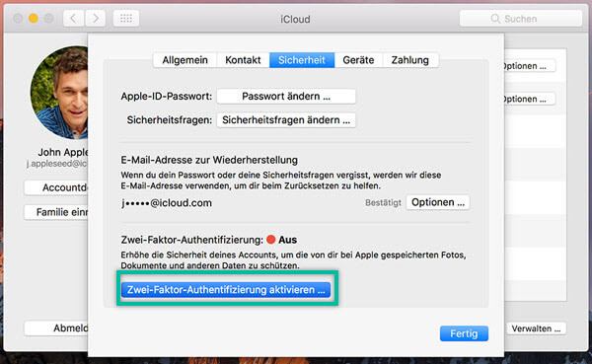Go back with the left chevron button
Screen dimensions: 592x364
[x=73, y=18]
